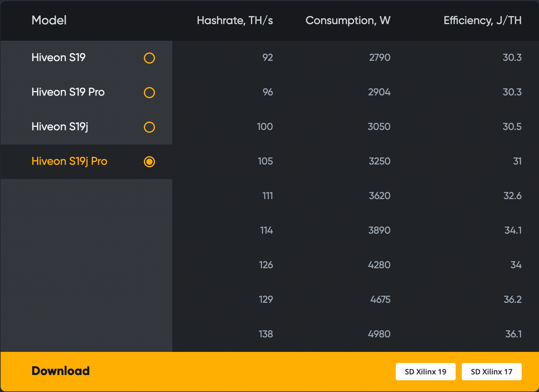Choose the Hiveon S19 Pro model label
This screenshot has width=539, height=392.
(68, 92)
